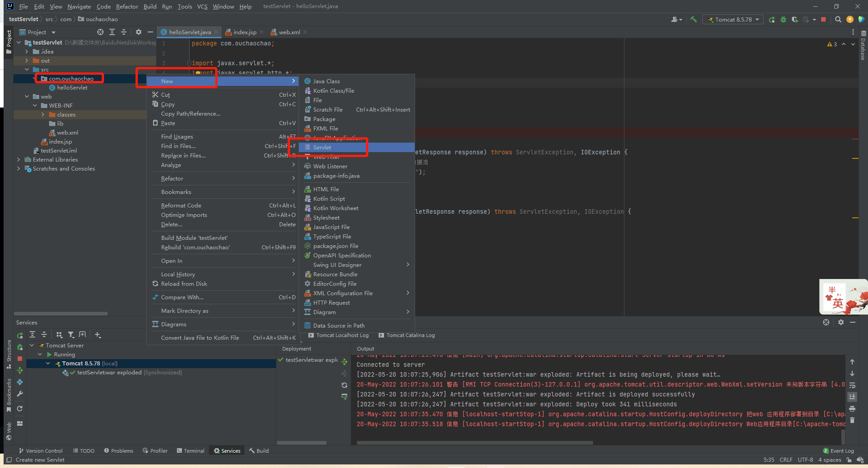The width and height of the screenshot is (868, 468).
Task: Click Rerun icon in Services sidebar
Action: point(20,335)
